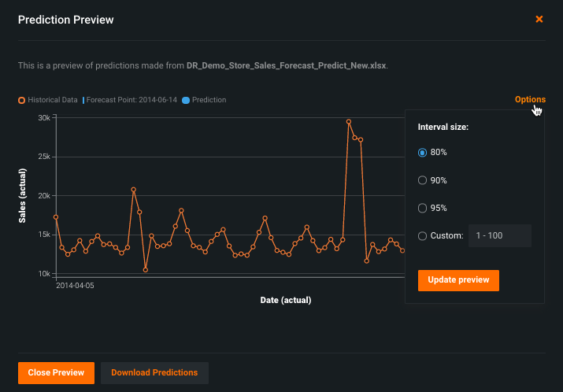Select the 95% interval size
The height and width of the screenshot is (392, 563).
pyautogui.click(x=423, y=209)
